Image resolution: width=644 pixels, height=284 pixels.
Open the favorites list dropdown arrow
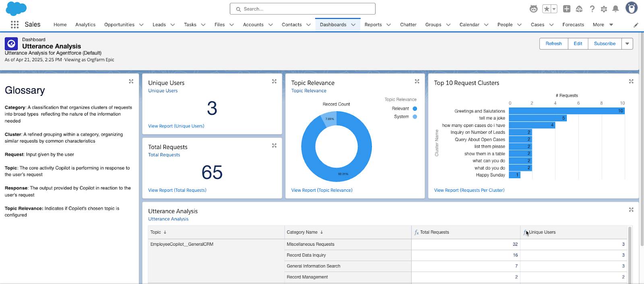pos(554,9)
